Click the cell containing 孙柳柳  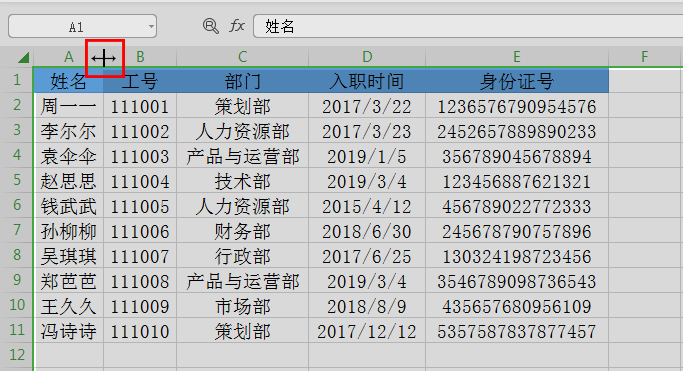point(68,231)
